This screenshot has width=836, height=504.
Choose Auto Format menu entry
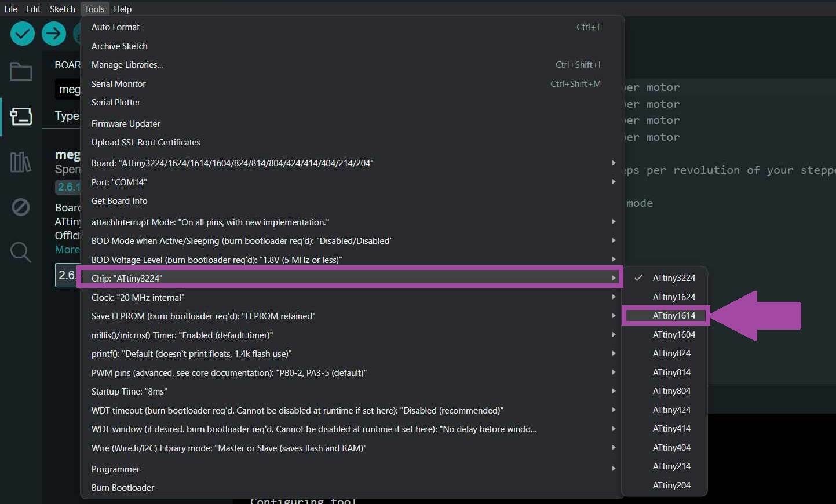pos(116,27)
